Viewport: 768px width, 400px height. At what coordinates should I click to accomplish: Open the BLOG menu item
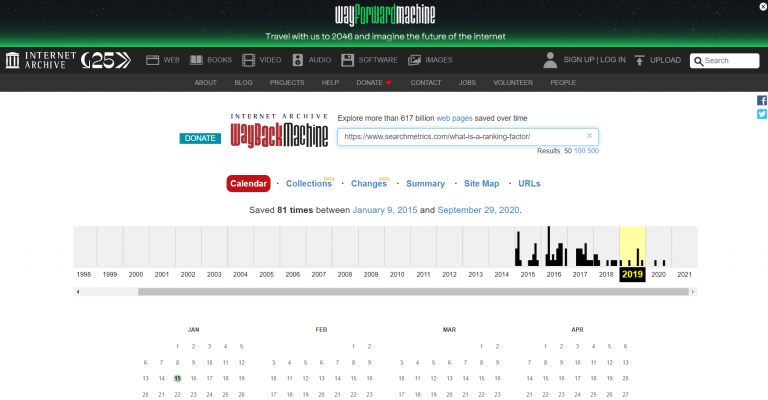pyautogui.click(x=243, y=83)
